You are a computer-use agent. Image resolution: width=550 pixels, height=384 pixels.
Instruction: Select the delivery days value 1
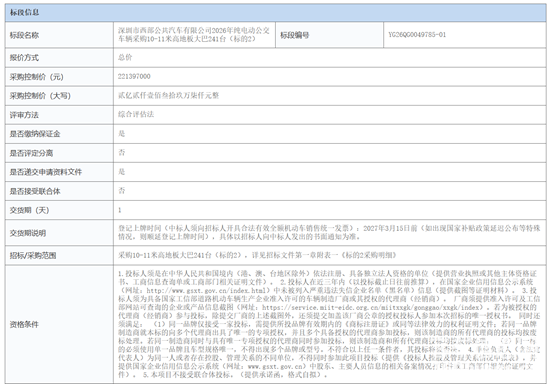coord(120,210)
